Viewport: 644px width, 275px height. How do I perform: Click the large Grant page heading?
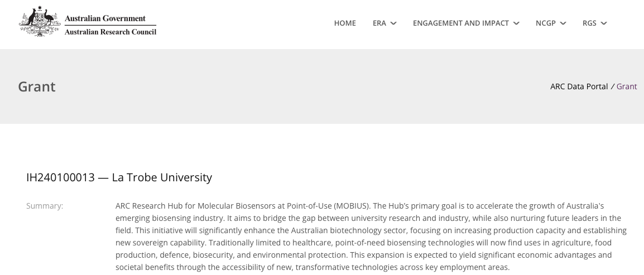point(37,86)
